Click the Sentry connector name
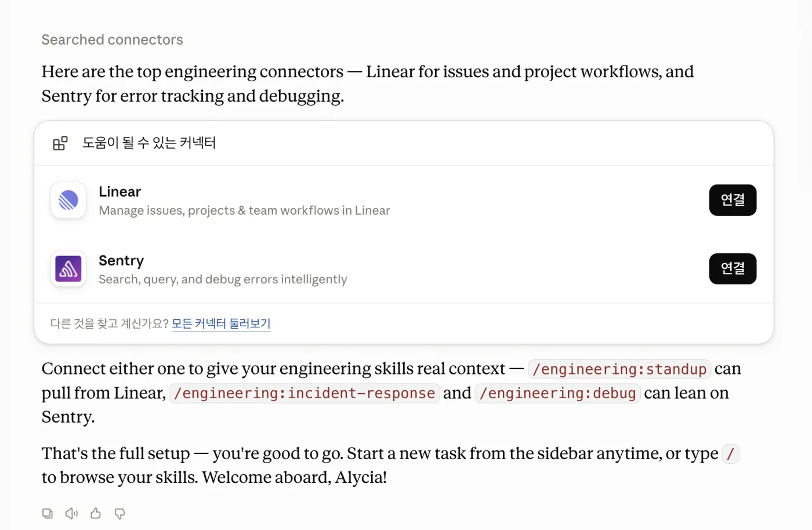Viewport: 812px width, 530px height. pyautogui.click(x=121, y=261)
